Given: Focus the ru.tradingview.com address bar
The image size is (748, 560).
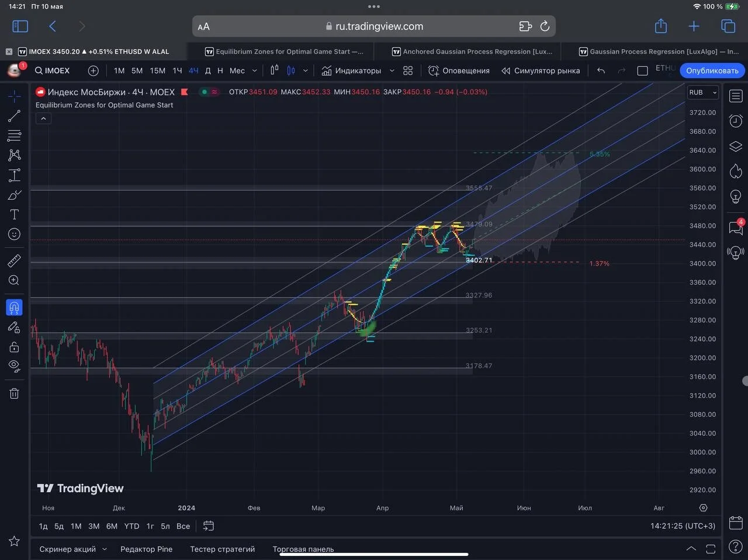Looking at the screenshot, I should tap(374, 26).
